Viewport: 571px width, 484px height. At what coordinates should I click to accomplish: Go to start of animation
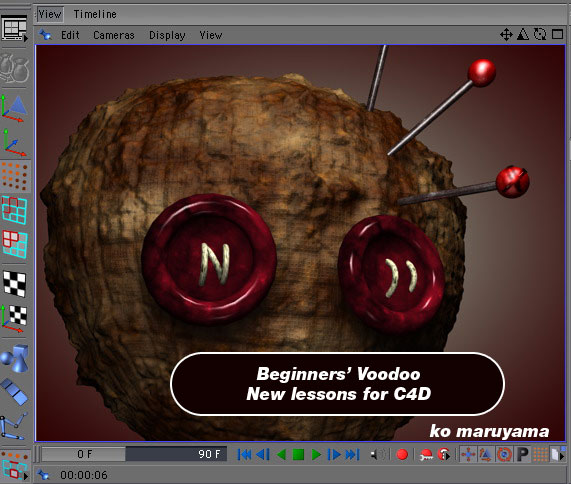[244, 455]
